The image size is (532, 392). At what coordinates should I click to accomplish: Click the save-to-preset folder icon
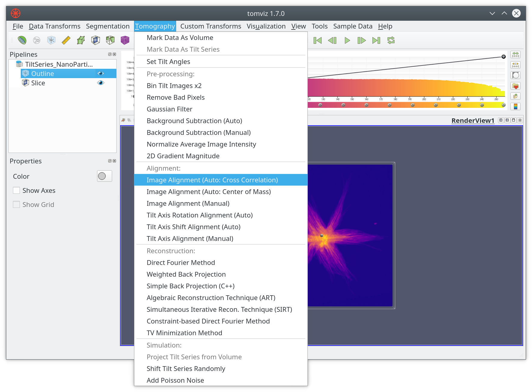click(x=515, y=96)
